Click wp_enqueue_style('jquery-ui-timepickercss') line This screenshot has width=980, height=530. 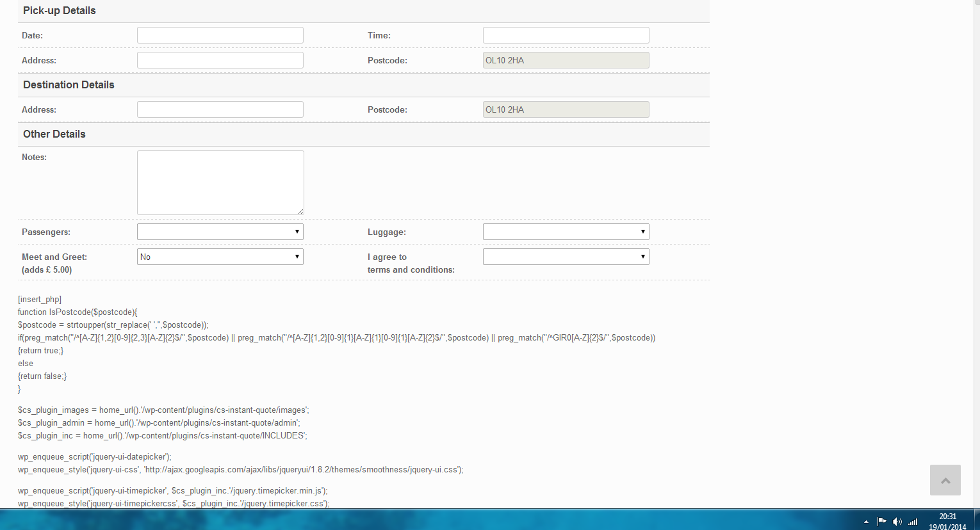click(174, 504)
